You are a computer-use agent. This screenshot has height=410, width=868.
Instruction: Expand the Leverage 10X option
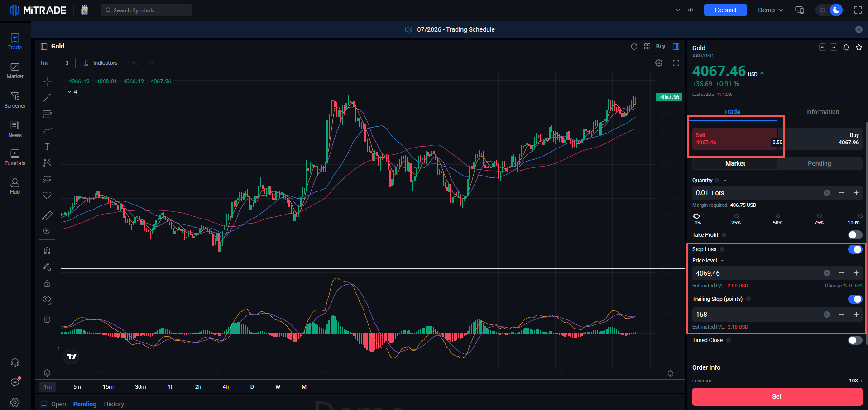855,381
